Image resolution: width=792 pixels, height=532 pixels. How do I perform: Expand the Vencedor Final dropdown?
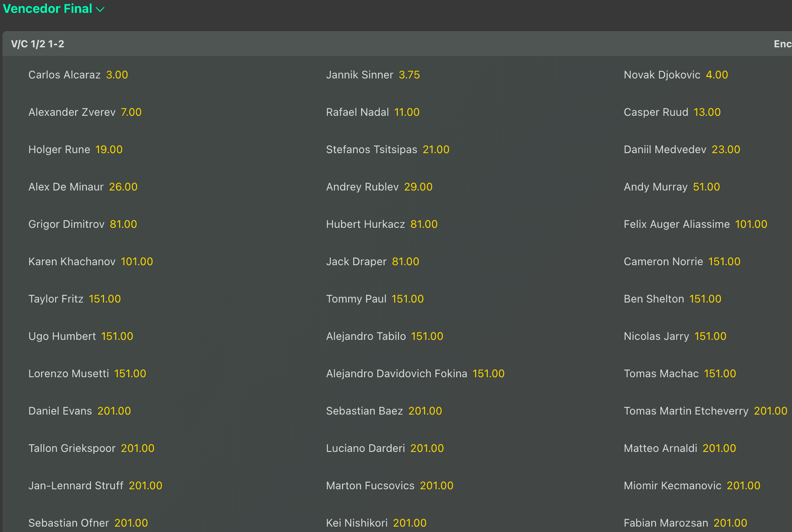(54, 9)
